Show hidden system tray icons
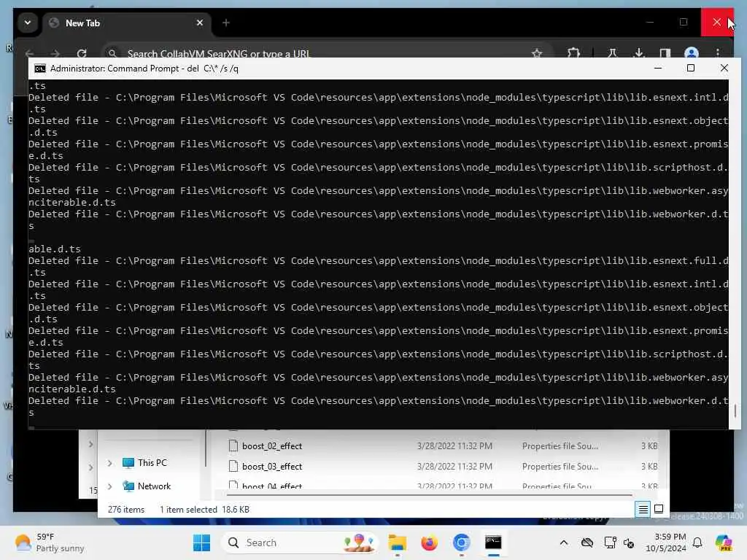Viewport: 747px width, 560px height. [x=564, y=542]
